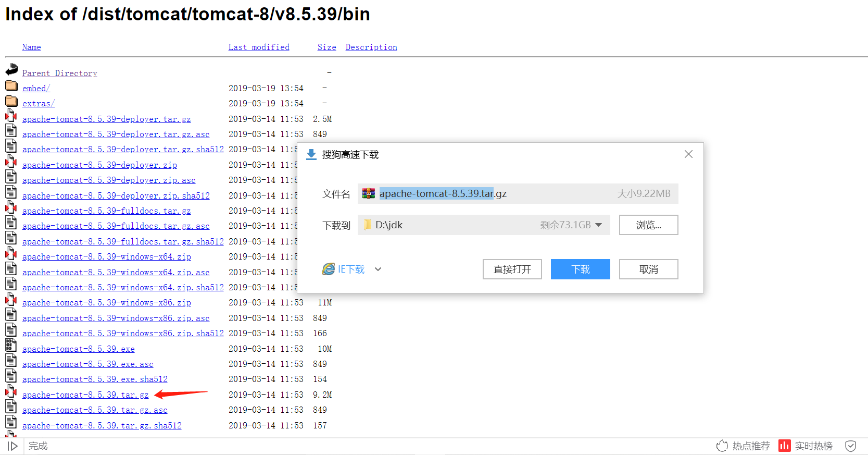Open the deployer.tar.gz.asc link
The width and height of the screenshot is (868, 455).
[x=116, y=134]
